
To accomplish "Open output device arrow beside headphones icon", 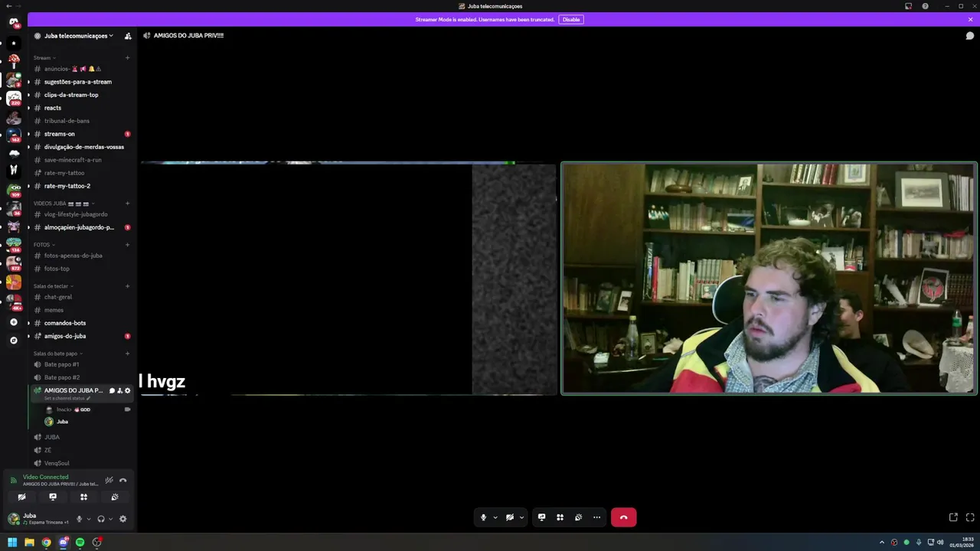I will pyautogui.click(x=110, y=519).
